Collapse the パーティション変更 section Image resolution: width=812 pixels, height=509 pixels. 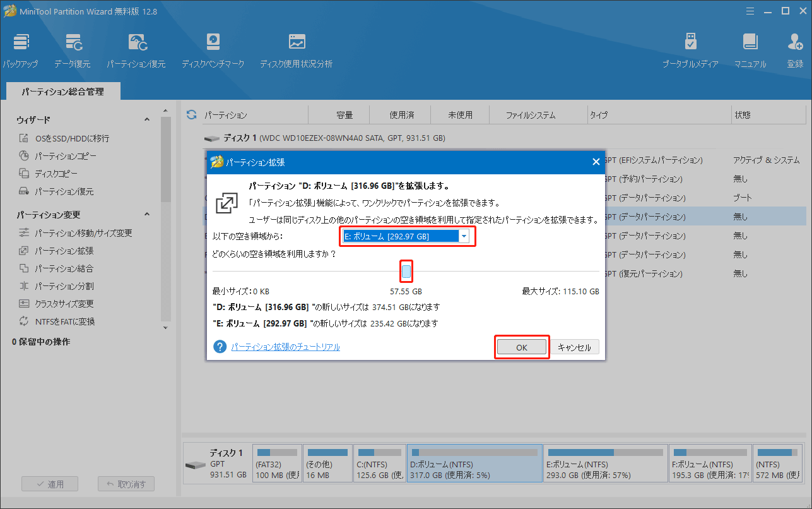(147, 215)
